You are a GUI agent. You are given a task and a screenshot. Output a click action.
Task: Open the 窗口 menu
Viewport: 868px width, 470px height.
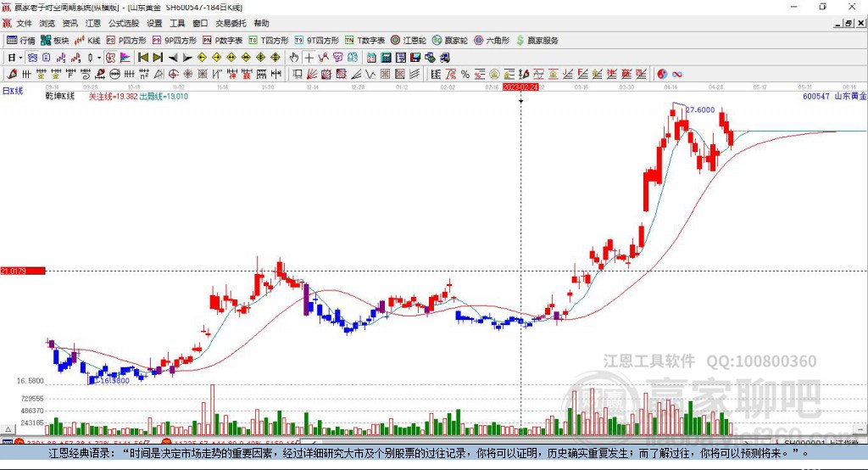(x=200, y=23)
